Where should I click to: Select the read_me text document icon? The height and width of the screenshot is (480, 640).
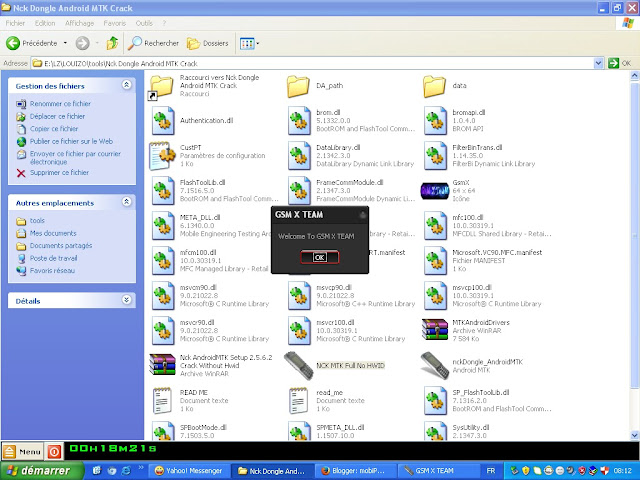tap(298, 400)
